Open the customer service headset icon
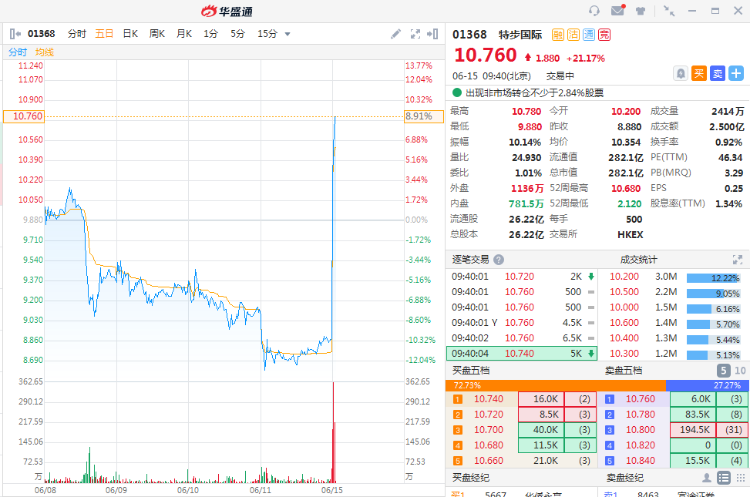 click(594, 11)
